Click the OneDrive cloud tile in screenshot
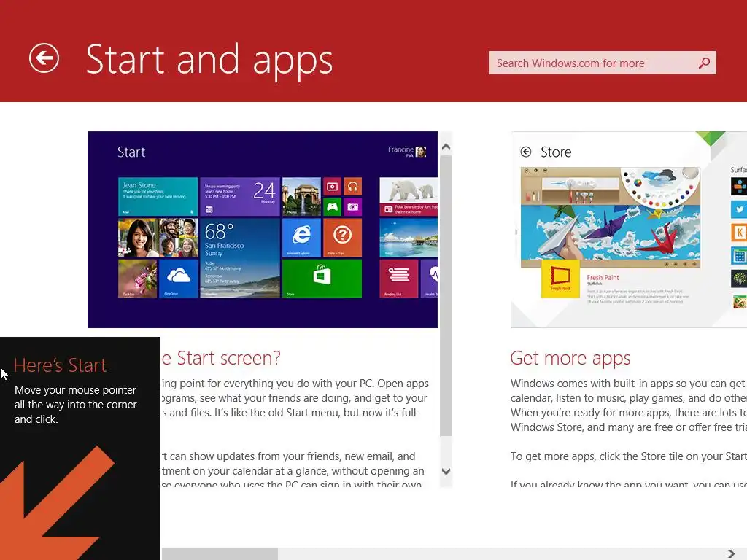The width and height of the screenshot is (747, 560). (x=178, y=279)
